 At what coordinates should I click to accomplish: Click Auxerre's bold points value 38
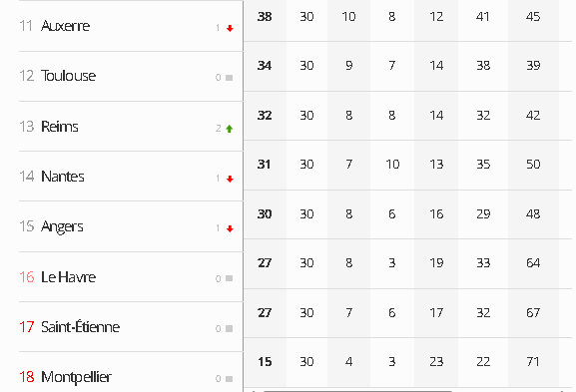point(265,17)
